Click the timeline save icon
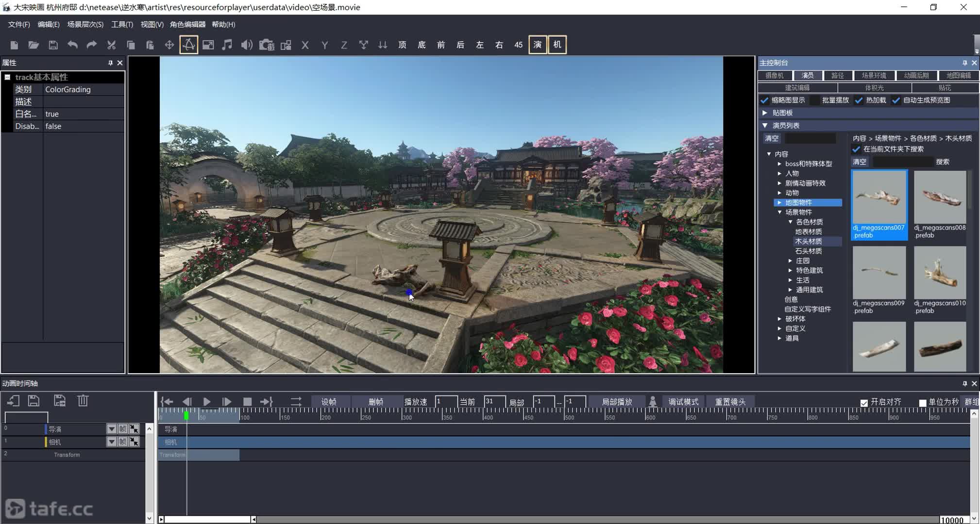Viewport: 980px width, 524px height. click(x=34, y=401)
